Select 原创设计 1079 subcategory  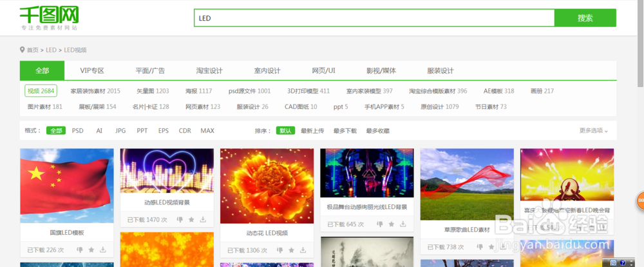(439, 106)
